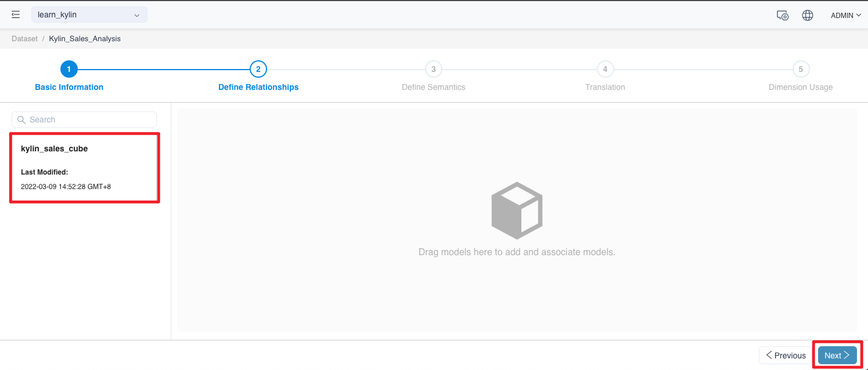Select the kylin_sales_cube model card
868x370 pixels.
click(84, 168)
